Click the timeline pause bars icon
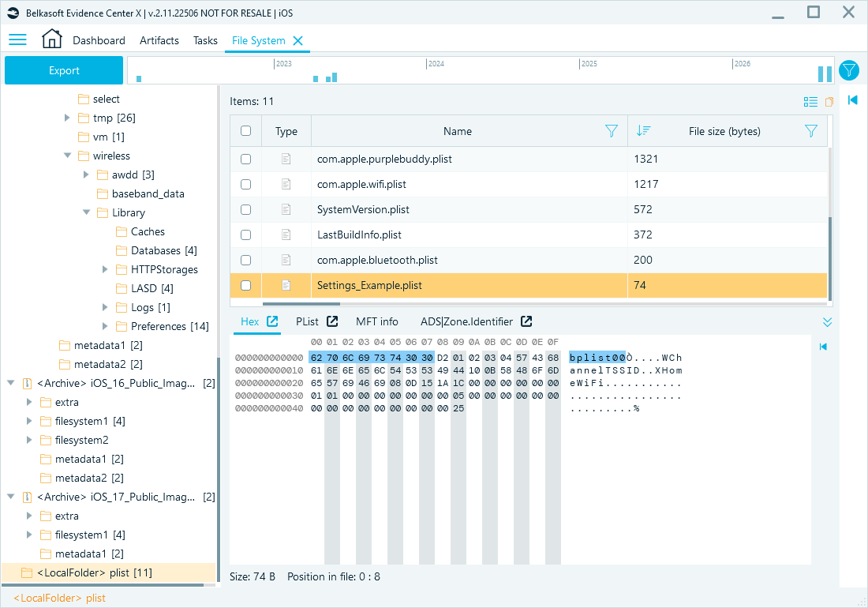The image size is (868, 608). [x=825, y=73]
